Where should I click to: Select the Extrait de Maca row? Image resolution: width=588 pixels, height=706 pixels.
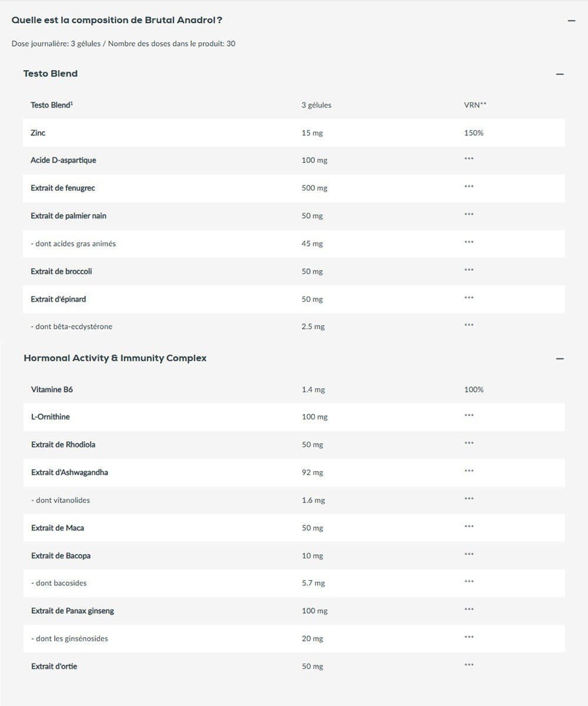[x=58, y=528]
